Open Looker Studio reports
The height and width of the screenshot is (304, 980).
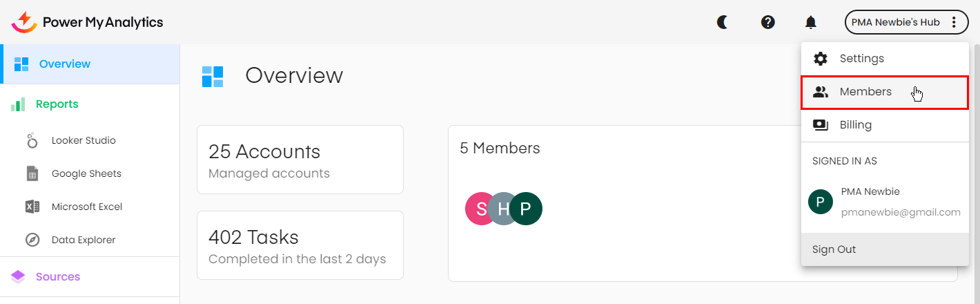tap(83, 140)
